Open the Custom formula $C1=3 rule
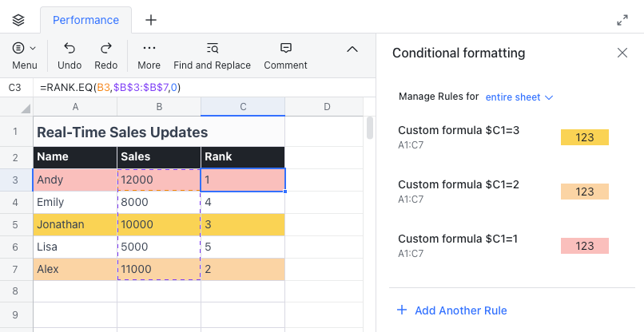Screen dimensions: 644x332 (459, 130)
